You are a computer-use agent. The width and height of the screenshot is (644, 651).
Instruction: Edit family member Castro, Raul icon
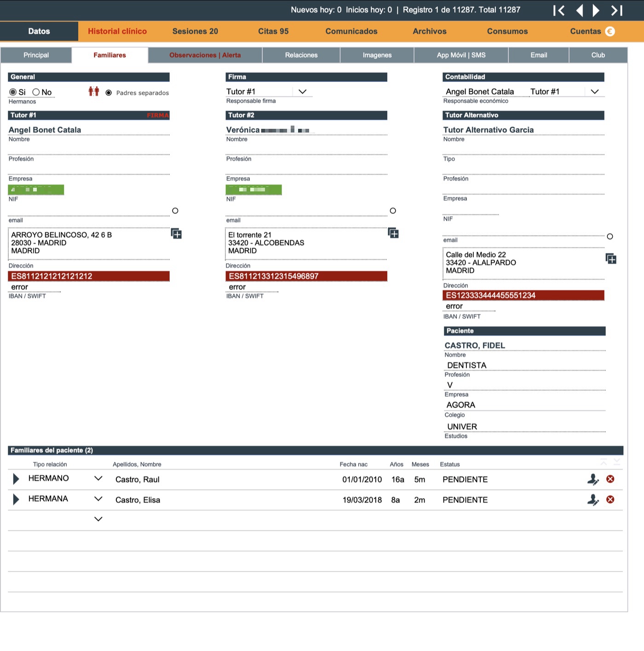click(593, 479)
